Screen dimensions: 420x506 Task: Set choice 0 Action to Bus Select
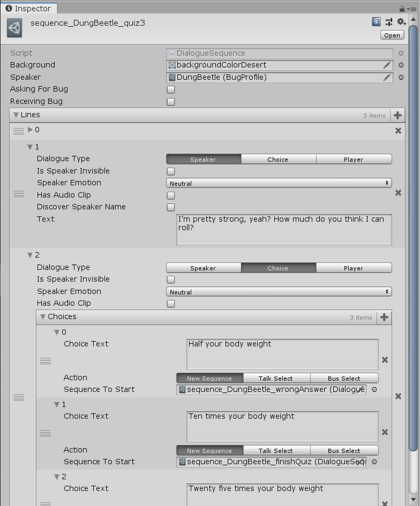click(x=344, y=378)
